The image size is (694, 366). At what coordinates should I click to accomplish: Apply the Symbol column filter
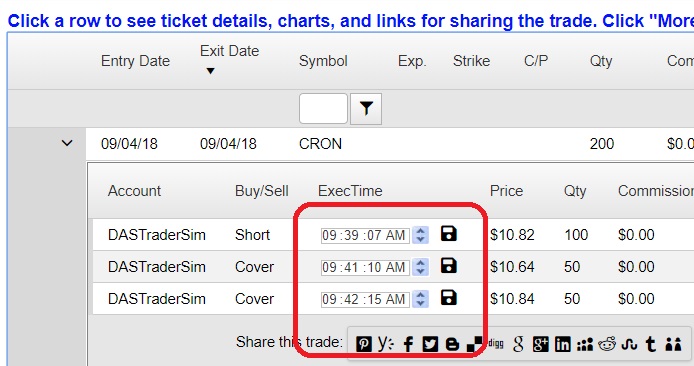click(x=366, y=109)
